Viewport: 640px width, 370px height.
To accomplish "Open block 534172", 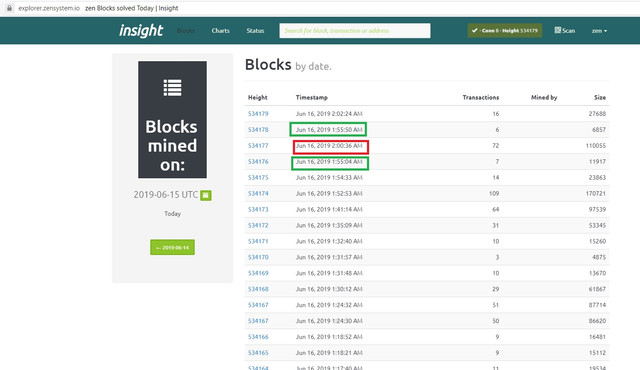I will tap(258, 225).
